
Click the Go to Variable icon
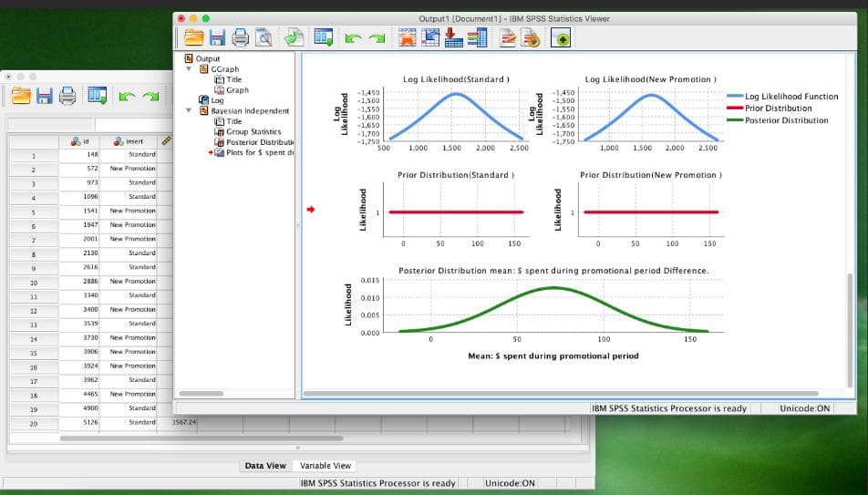tap(453, 37)
